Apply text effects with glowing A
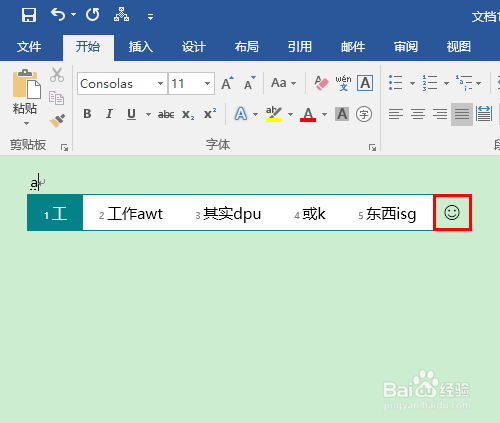This screenshot has width=500, height=423. click(241, 114)
